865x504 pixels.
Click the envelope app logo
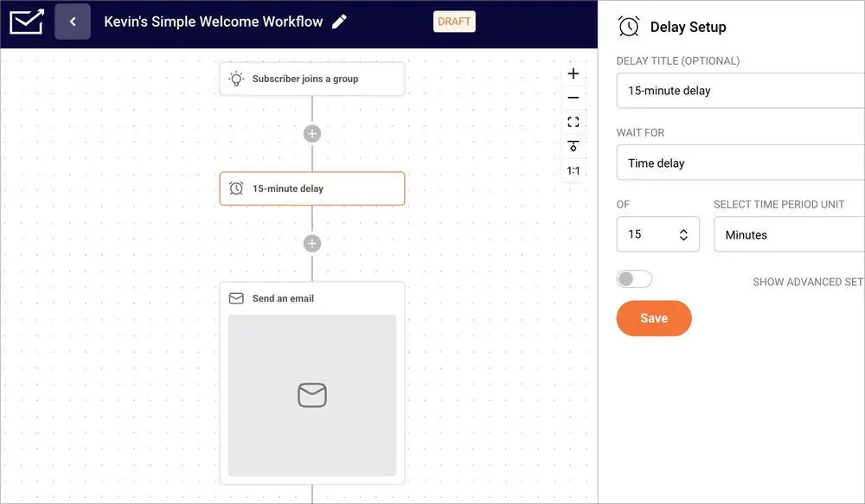click(27, 22)
